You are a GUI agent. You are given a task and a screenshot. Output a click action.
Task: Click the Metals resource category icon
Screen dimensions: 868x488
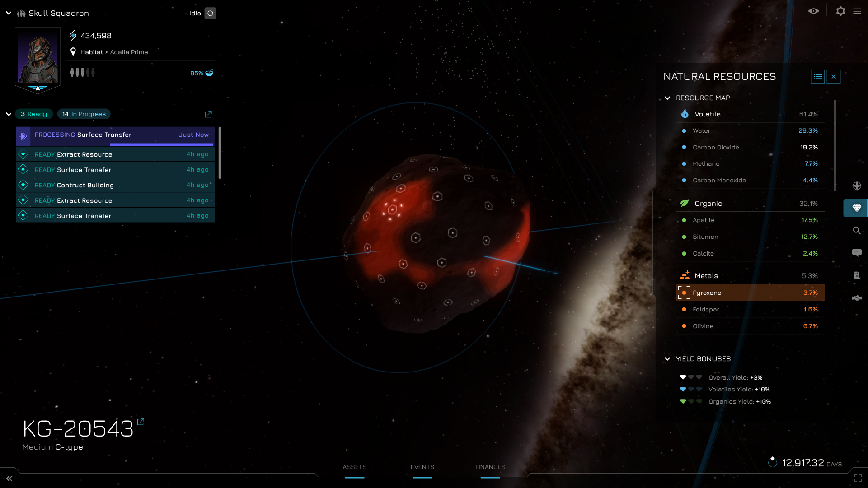[x=685, y=275]
